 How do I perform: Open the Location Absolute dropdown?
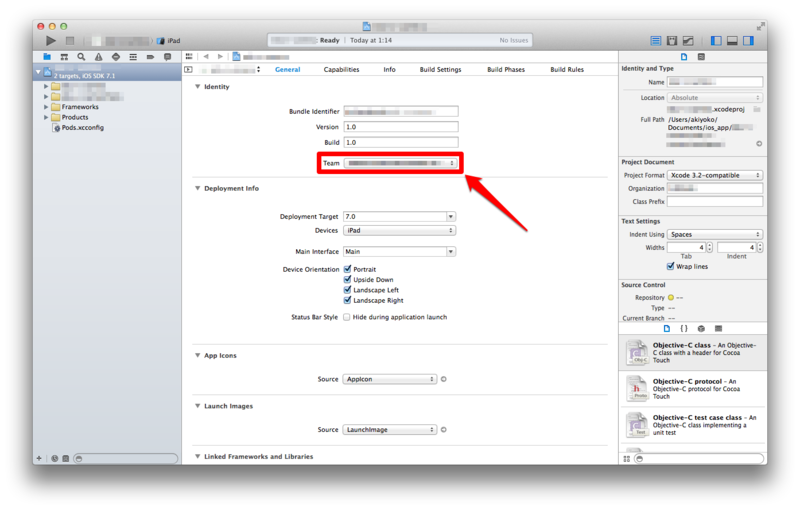click(x=715, y=97)
